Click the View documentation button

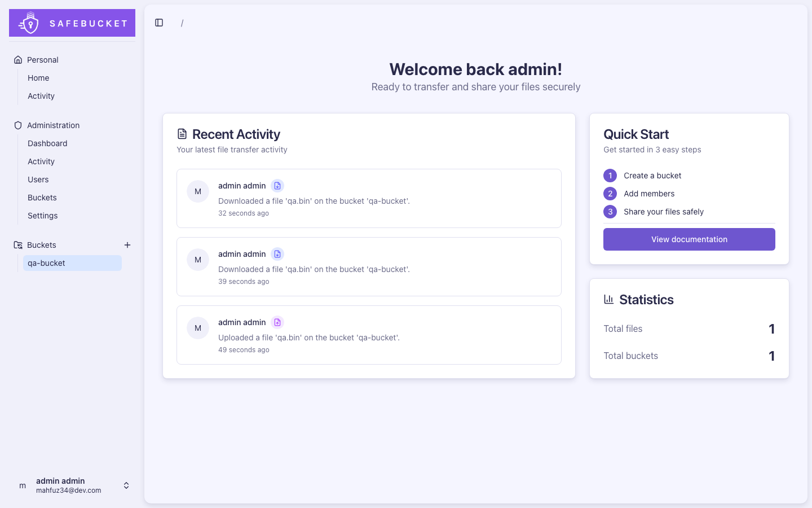click(x=689, y=239)
